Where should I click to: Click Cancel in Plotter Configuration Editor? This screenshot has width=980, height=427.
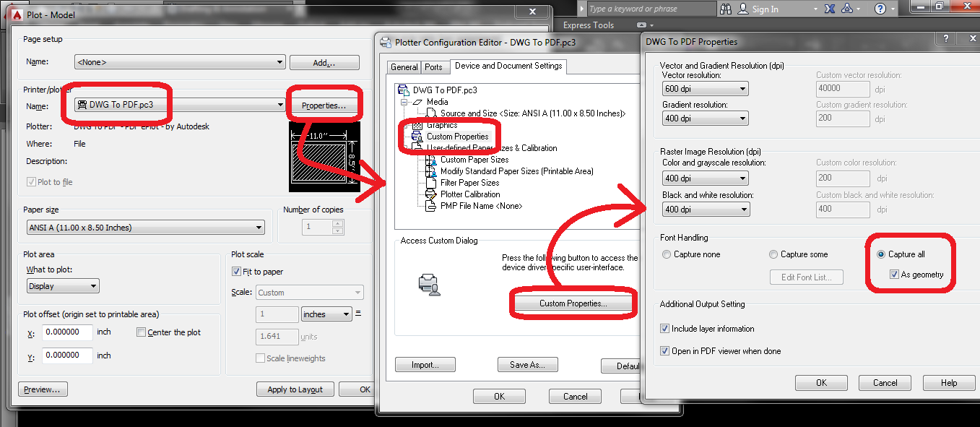pos(575,396)
